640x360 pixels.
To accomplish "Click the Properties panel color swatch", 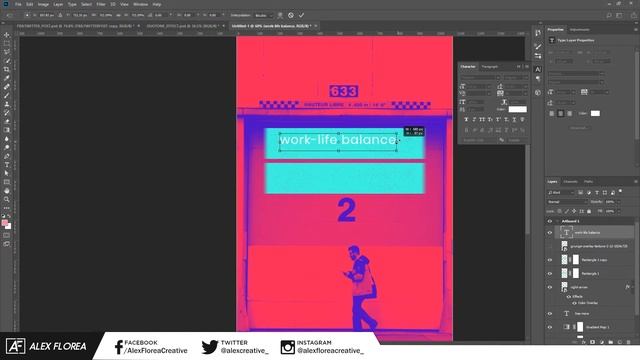I will 595,113.
